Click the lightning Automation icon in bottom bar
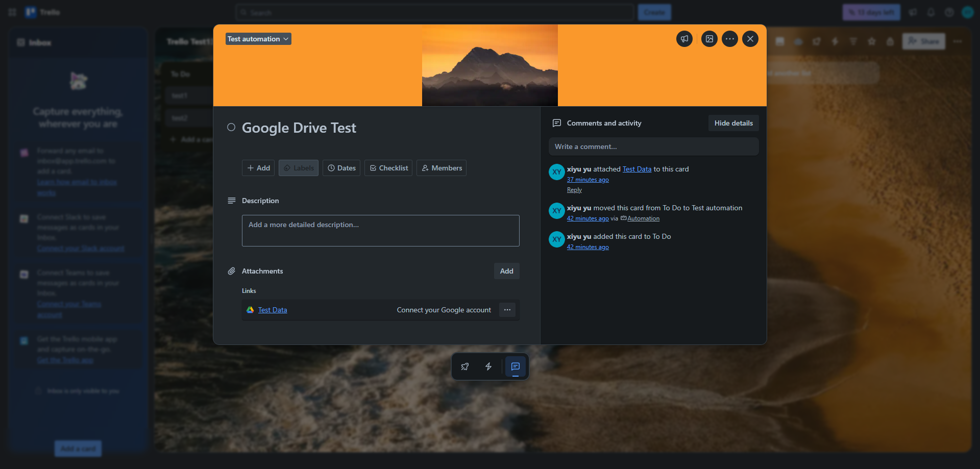Image resolution: width=980 pixels, height=469 pixels. point(488,366)
